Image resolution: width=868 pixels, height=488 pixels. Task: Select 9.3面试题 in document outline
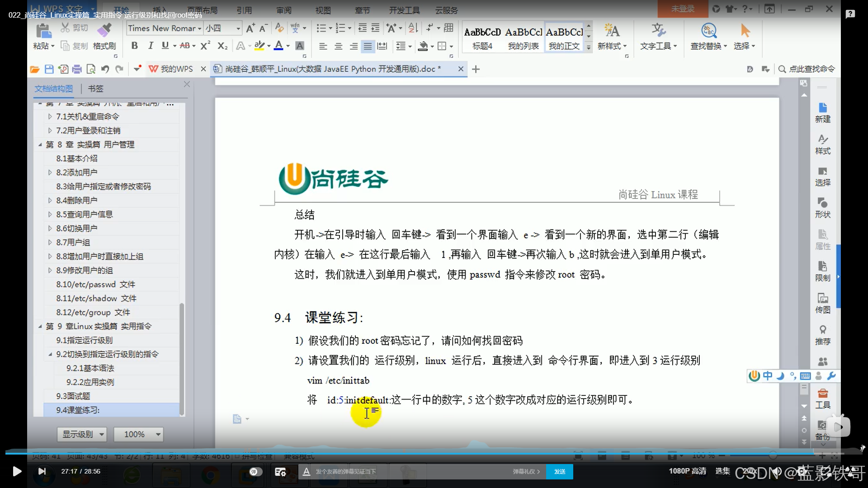coord(73,396)
